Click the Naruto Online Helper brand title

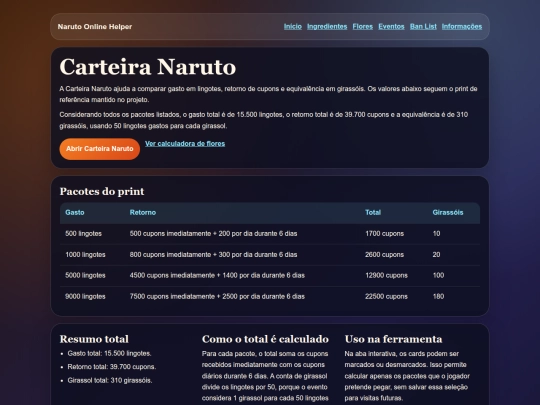click(95, 27)
